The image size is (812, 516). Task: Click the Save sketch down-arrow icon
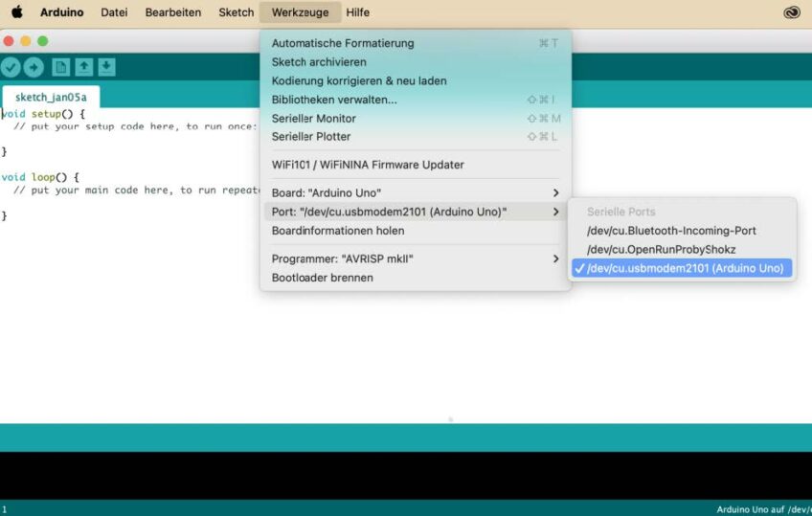click(106, 67)
